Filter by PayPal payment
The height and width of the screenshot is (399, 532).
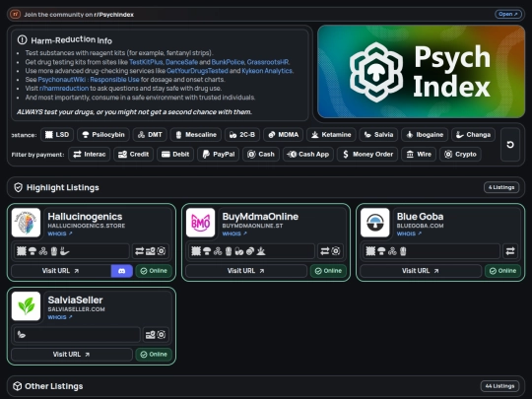tap(218, 155)
